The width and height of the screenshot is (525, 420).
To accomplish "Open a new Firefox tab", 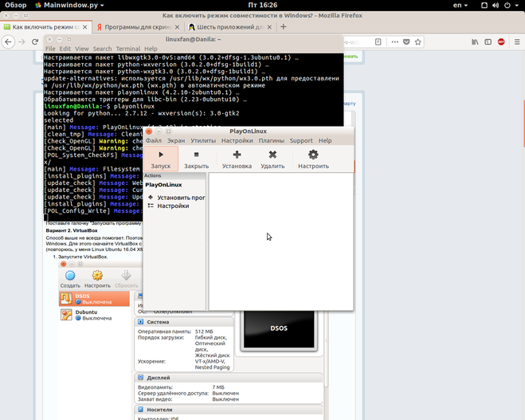I will coord(284,27).
